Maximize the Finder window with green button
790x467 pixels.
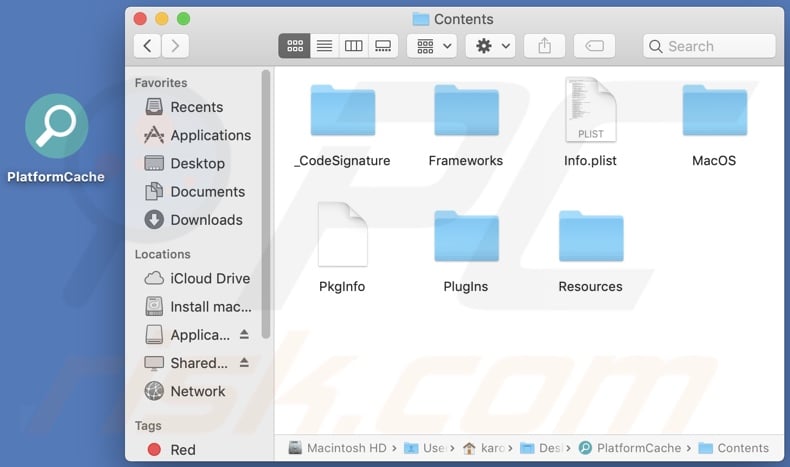coord(183,19)
